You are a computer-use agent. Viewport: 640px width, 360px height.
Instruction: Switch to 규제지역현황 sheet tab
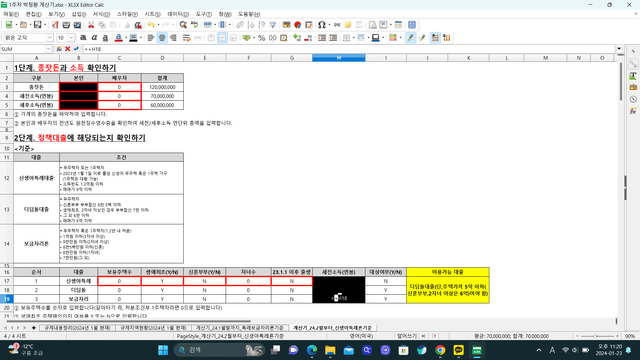pos(153,328)
